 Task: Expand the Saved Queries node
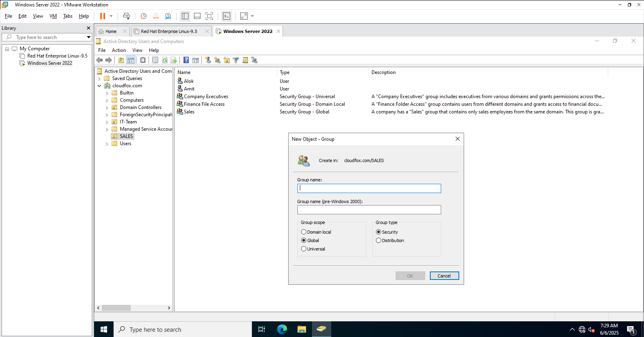pyautogui.click(x=99, y=78)
